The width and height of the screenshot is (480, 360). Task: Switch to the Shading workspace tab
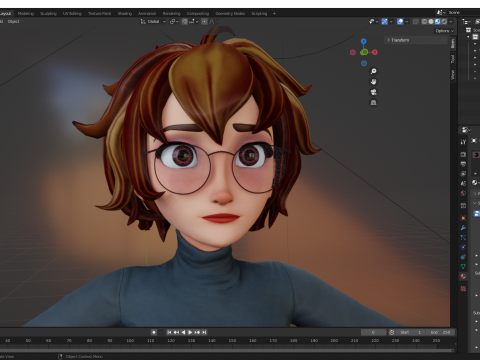pos(125,13)
